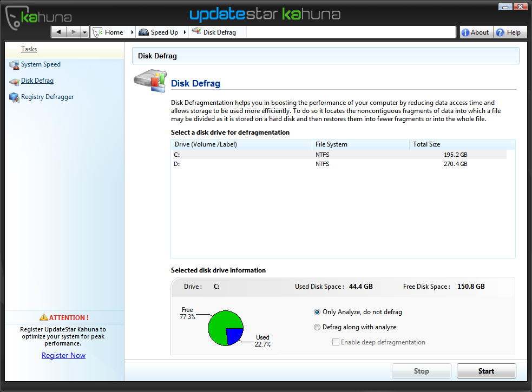Click the Tasks header
This screenshot has width=532, height=392.
point(29,49)
